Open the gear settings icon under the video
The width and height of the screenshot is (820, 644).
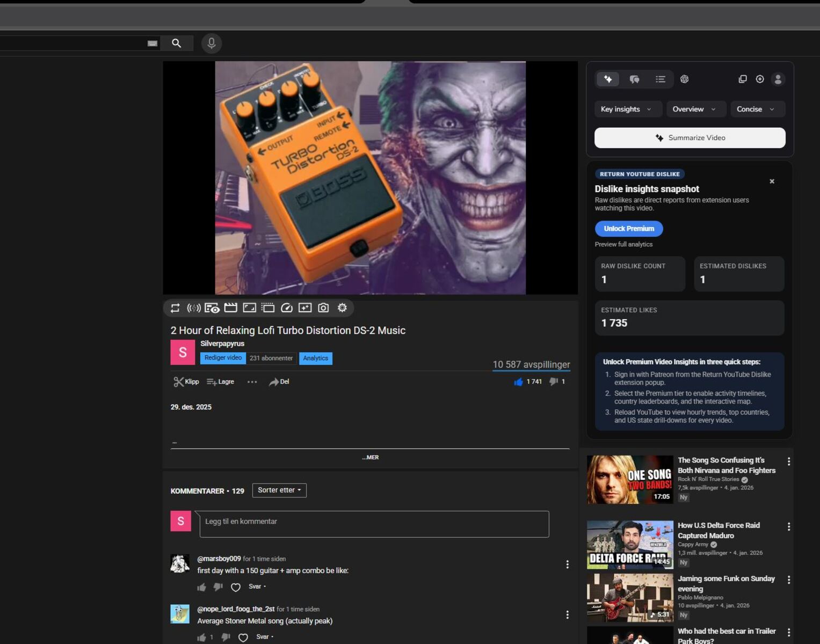342,308
